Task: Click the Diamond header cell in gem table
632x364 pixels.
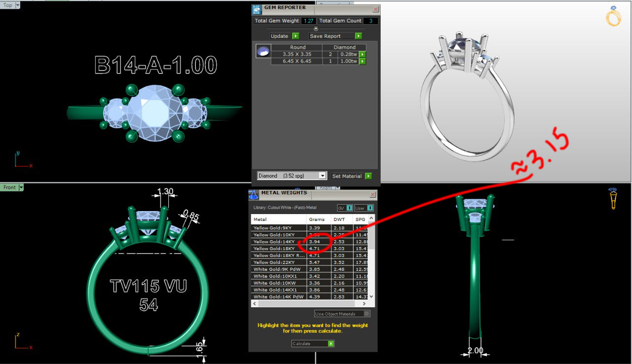Action: (345, 47)
